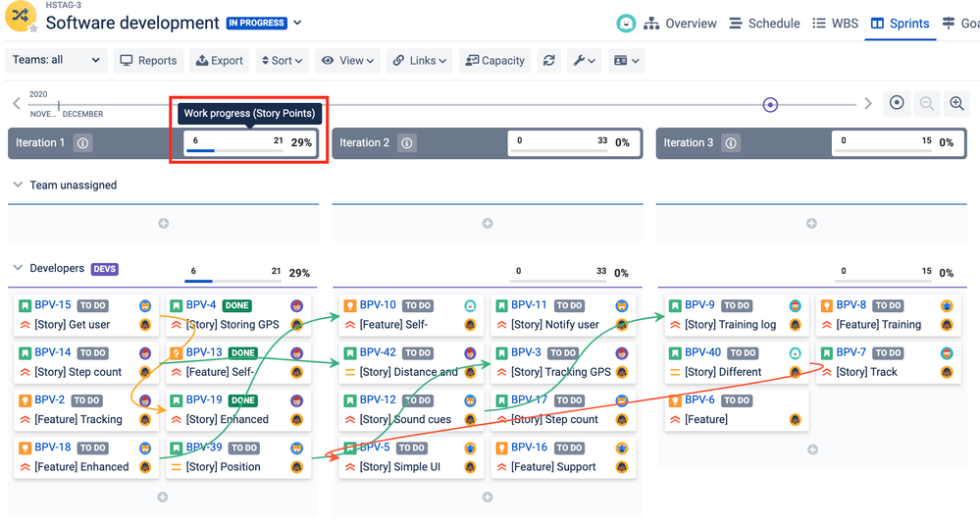
Task: Click the zoom in magnifier icon
Action: coord(956,104)
